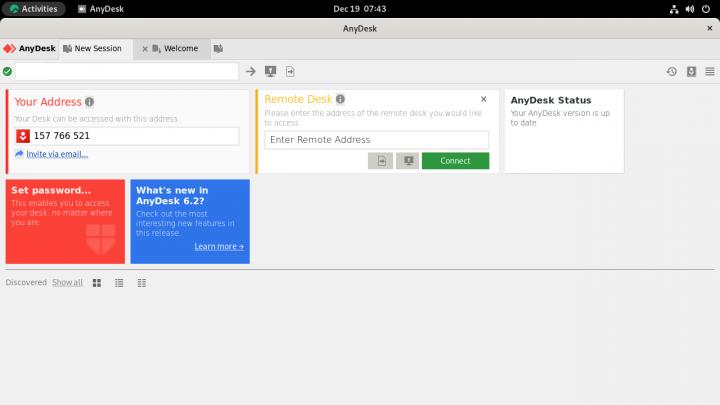Click the connect arrow next to address bar
Image resolution: width=720 pixels, height=405 pixels.
tap(251, 71)
